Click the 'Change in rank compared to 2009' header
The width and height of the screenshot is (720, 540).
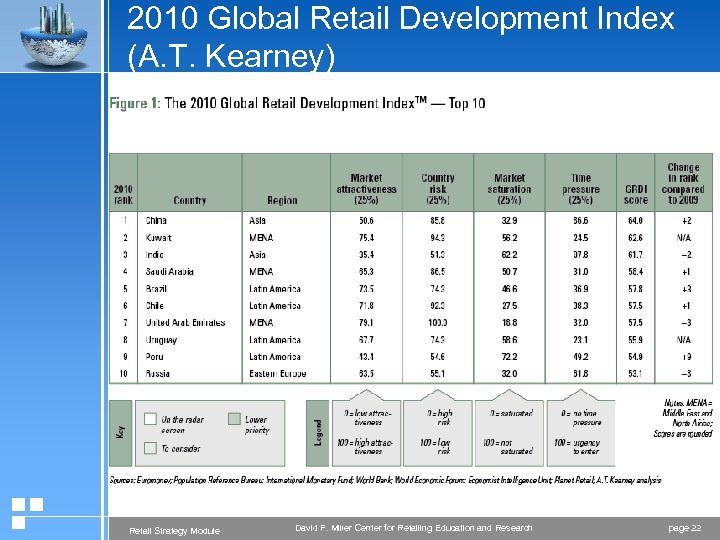pyautogui.click(x=683, y=184)
